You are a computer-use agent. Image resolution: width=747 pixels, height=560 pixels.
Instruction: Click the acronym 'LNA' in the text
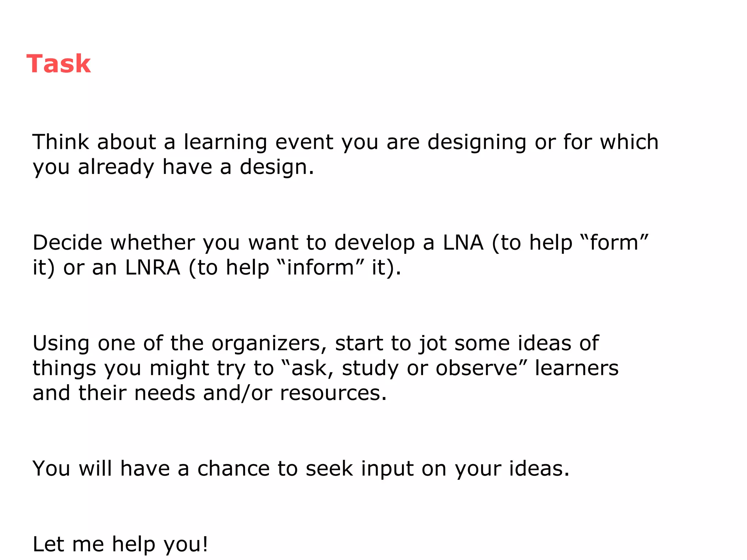463,243
